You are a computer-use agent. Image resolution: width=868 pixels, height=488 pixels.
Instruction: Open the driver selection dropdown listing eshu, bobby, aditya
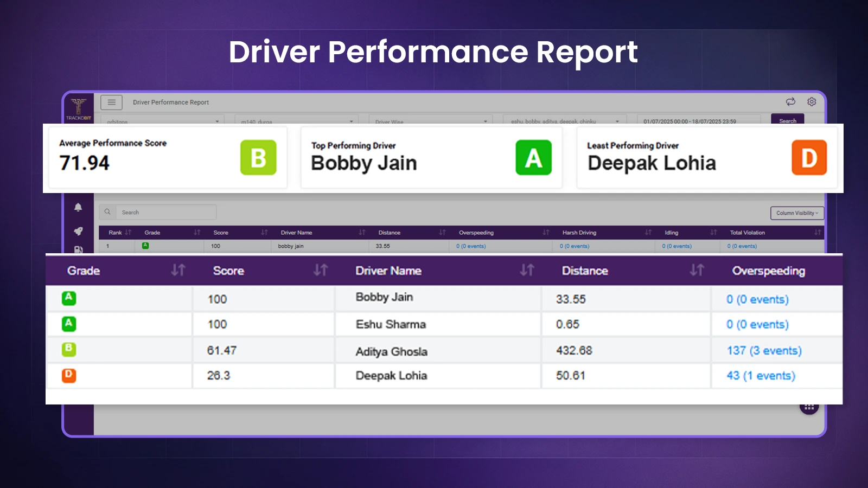[564, 120]
